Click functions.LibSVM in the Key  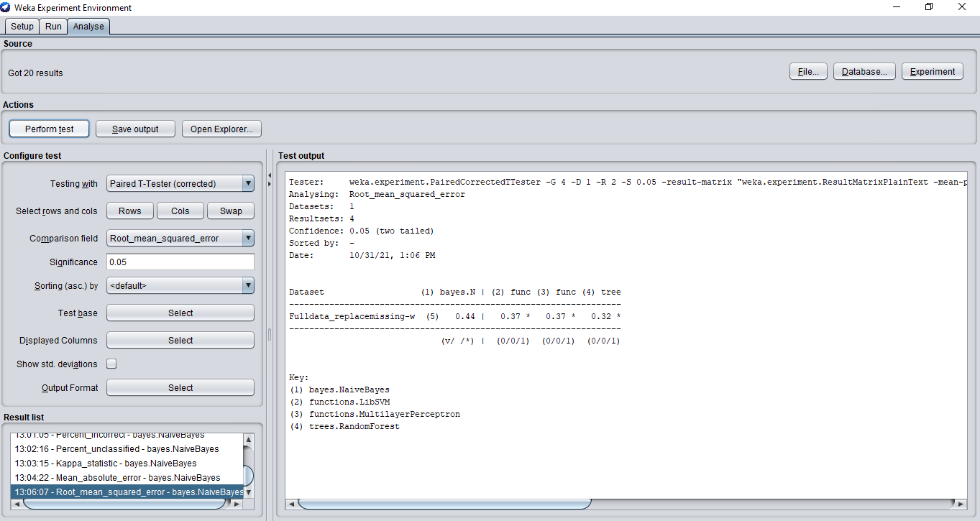349,402
